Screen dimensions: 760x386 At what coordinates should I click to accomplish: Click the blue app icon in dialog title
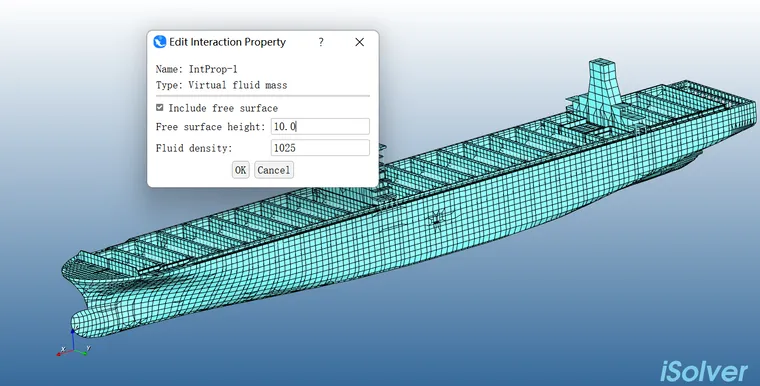pos(159,42)
